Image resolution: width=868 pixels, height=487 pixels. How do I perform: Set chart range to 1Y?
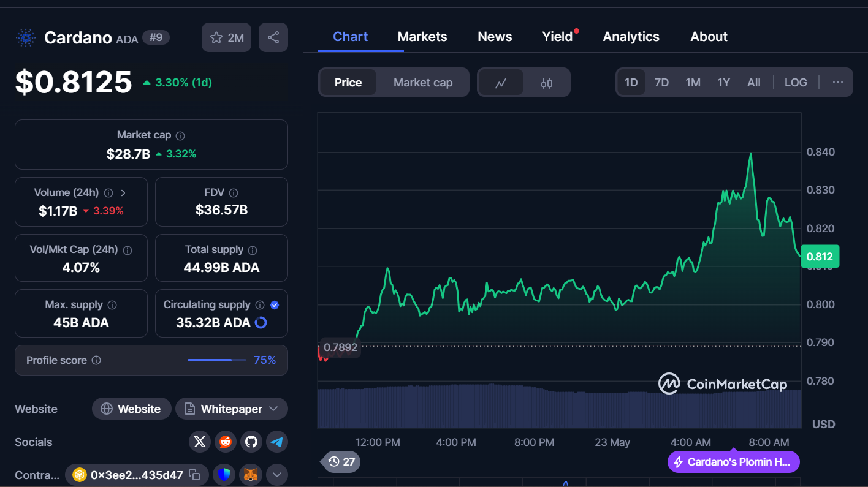click(724, 83)
